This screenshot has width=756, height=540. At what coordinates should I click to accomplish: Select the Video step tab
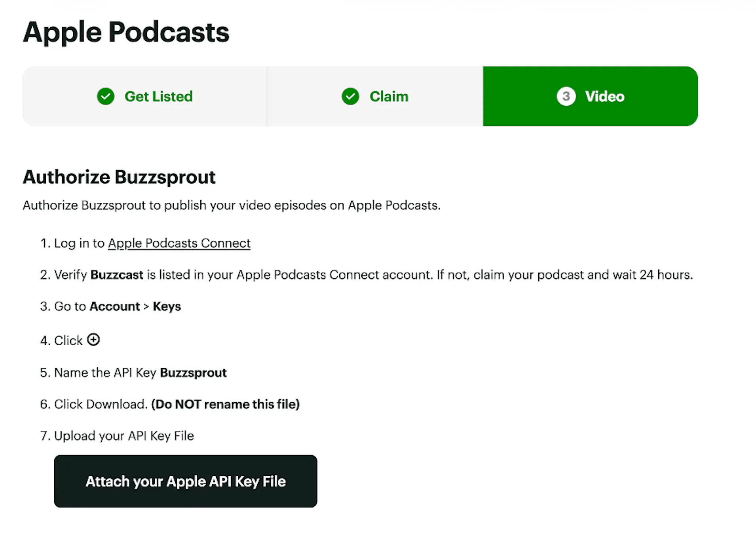pos(590,96)
